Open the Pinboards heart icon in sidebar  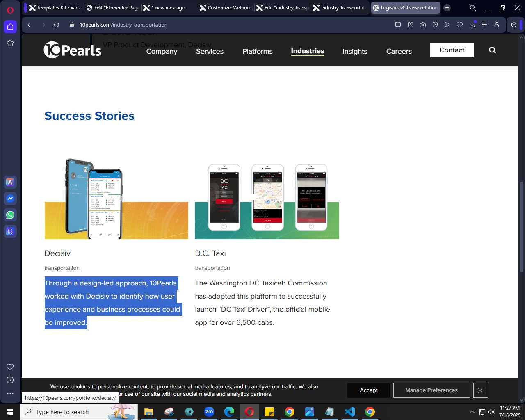10,367
